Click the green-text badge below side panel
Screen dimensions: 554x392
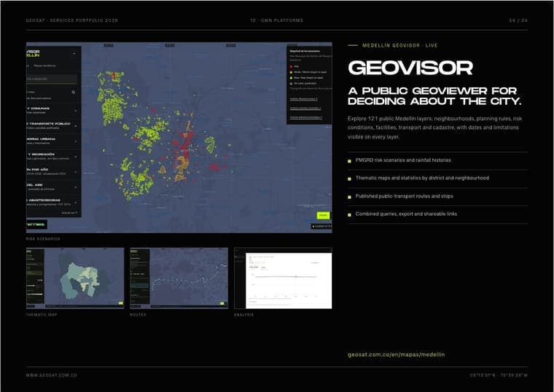tap(36, 224)
